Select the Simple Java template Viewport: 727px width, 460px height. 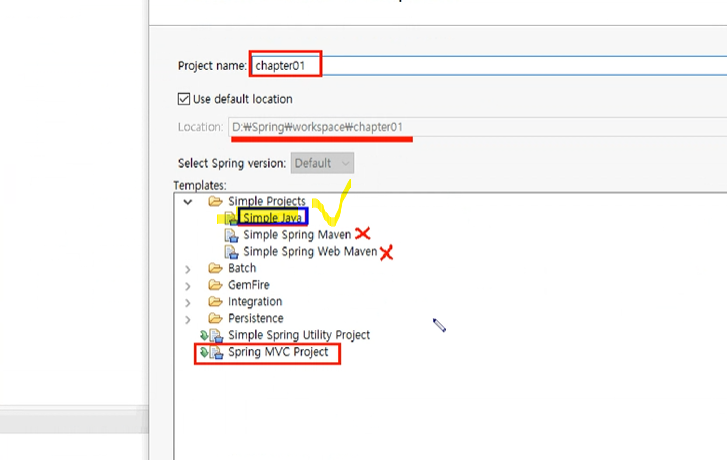click(x=272, y=217)
